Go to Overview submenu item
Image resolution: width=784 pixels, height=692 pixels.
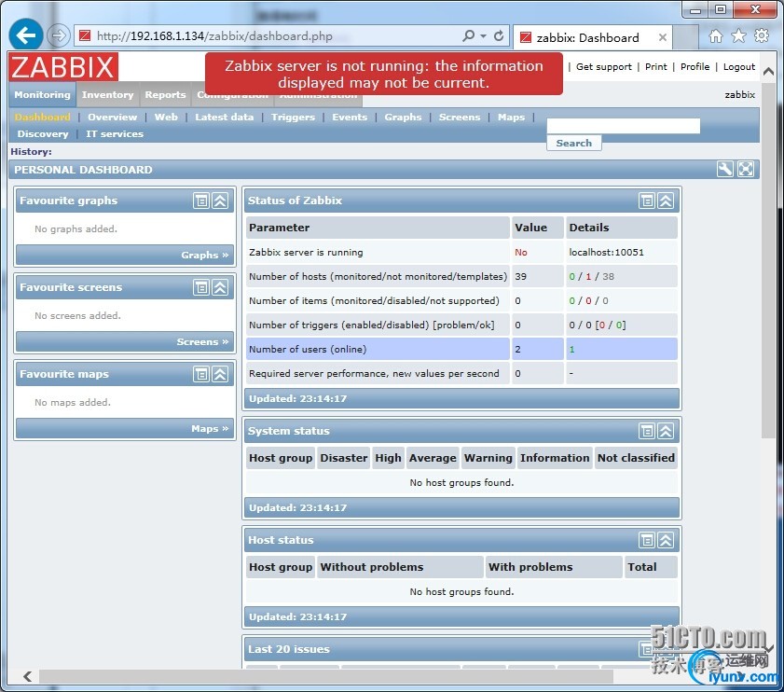click(x=113, y=118)
